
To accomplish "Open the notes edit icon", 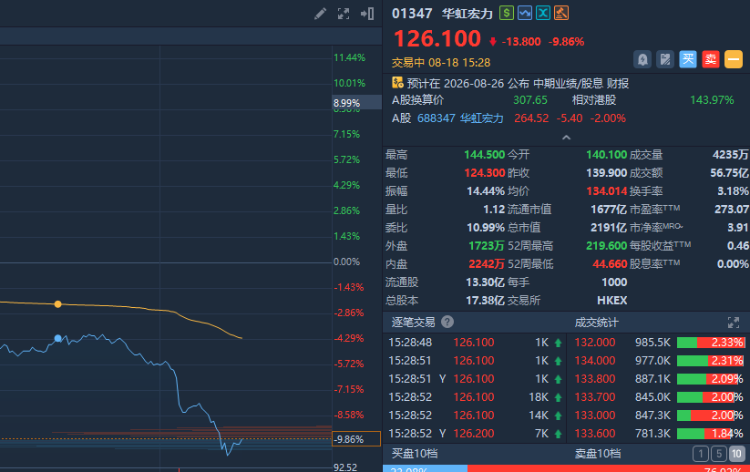I will coord(665,59).
